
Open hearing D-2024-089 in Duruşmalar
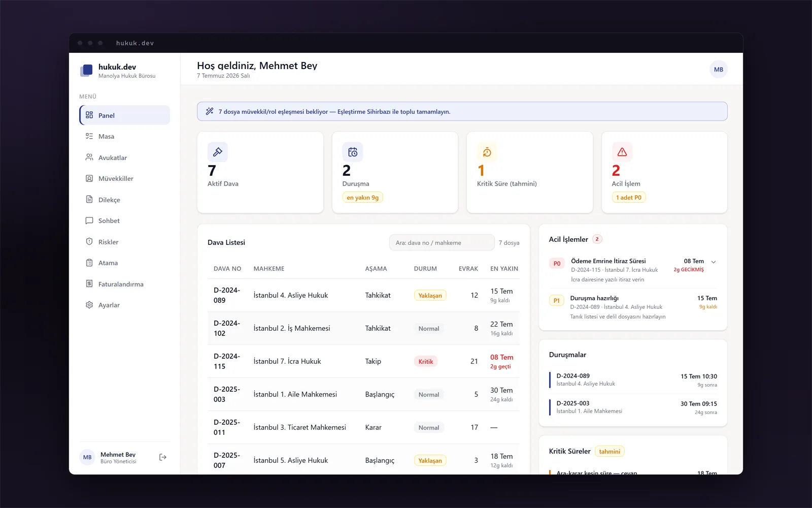pos(633,380)
